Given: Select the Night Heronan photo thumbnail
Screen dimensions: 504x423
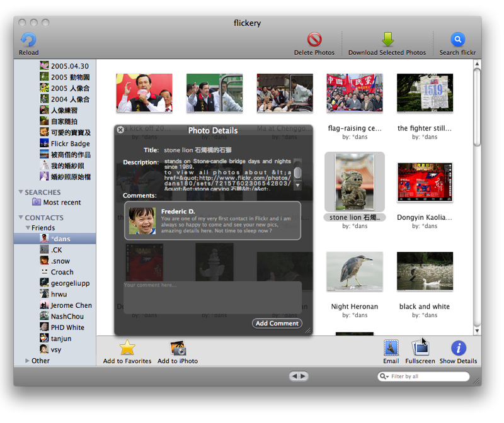Looking at the screenshot, I should pyautogui.click(x=355, y=271).
